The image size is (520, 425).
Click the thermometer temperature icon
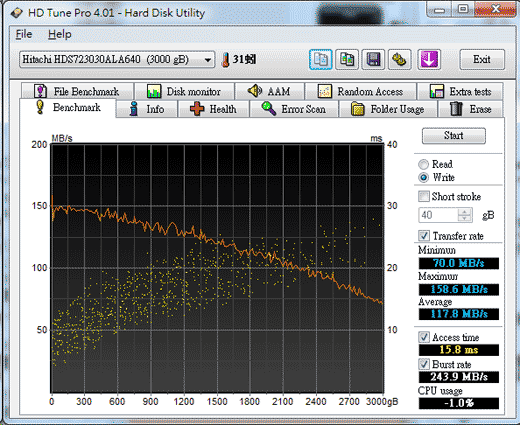226,60
